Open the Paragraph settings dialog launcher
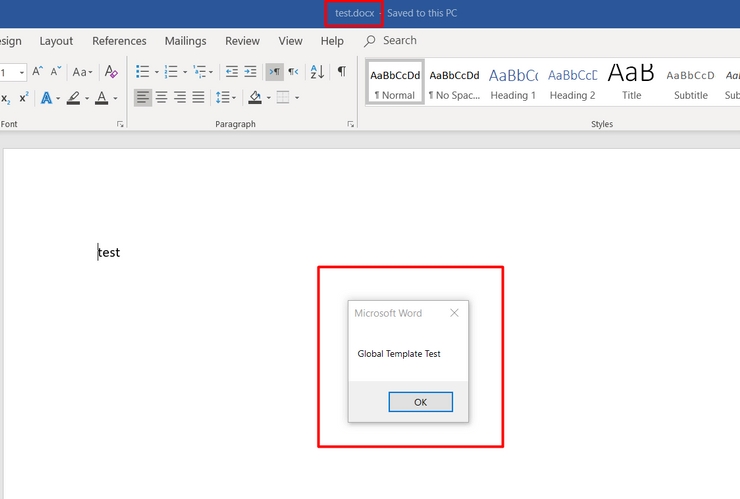Image resolution: width=740 pixels, height=499 pixels. pyautogui.click(x=350, y=124)
